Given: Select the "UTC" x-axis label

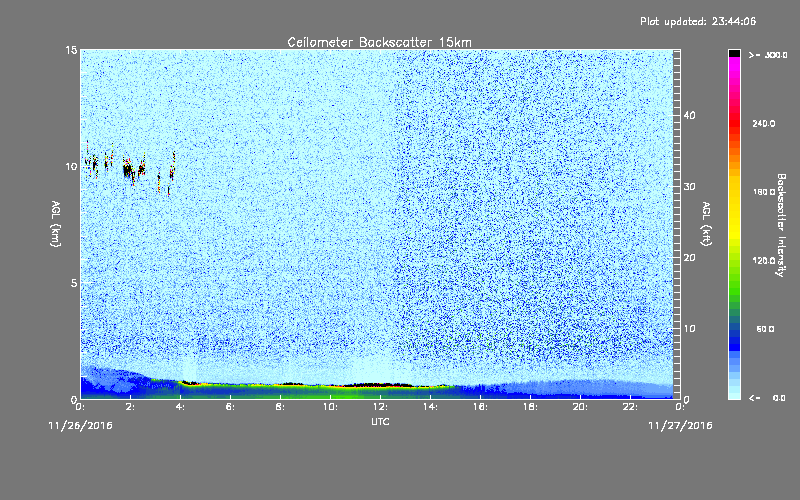Looking at the screenshot, I should [380, 421].
